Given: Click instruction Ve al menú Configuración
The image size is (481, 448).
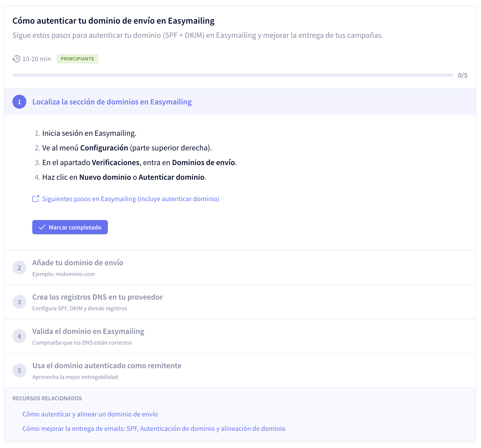Looking at the screenshot, I should (127, 148).
